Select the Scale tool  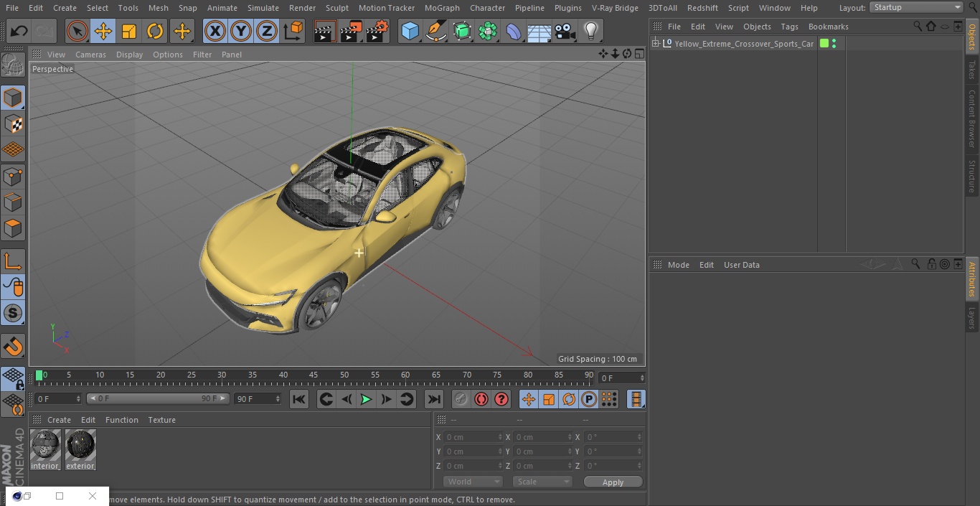pyautogui.click(x=129, y=31)
